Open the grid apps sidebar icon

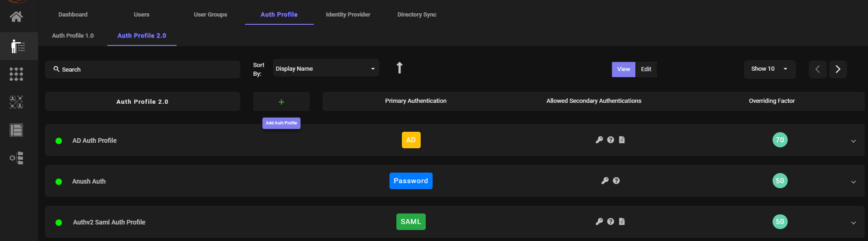pyautogui.click(x=17, y=74)
